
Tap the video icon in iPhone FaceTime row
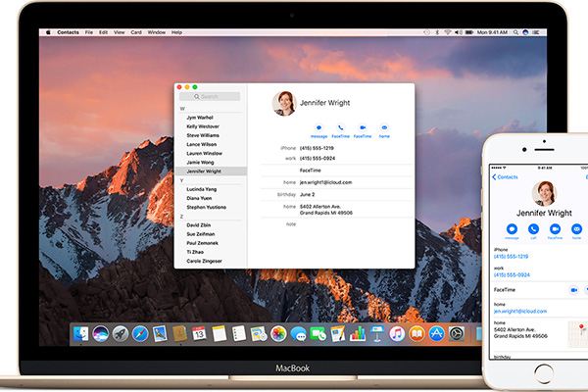573,290
